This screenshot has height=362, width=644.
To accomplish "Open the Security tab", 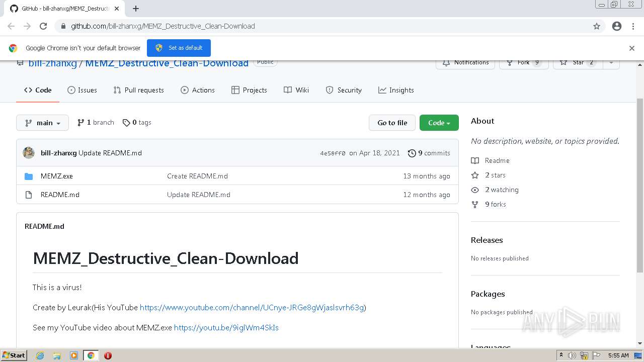I will click(344, 90).
